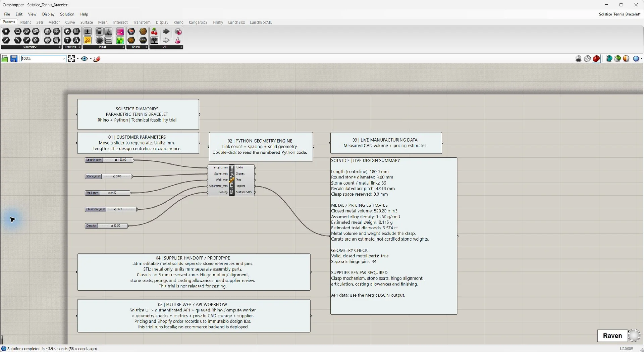Click the Raven widget circle toggle

click(634, 335)
